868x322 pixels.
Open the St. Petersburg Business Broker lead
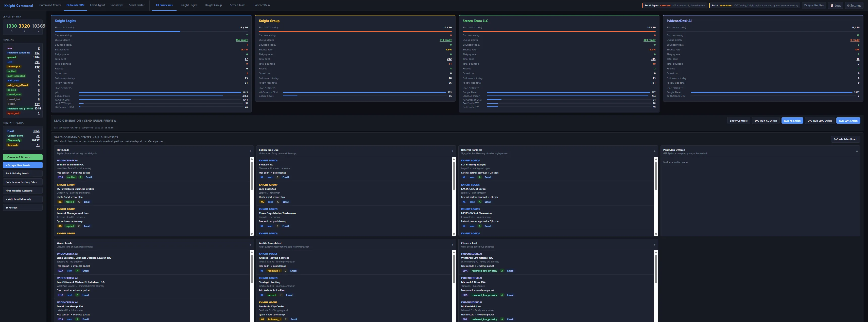152,194
